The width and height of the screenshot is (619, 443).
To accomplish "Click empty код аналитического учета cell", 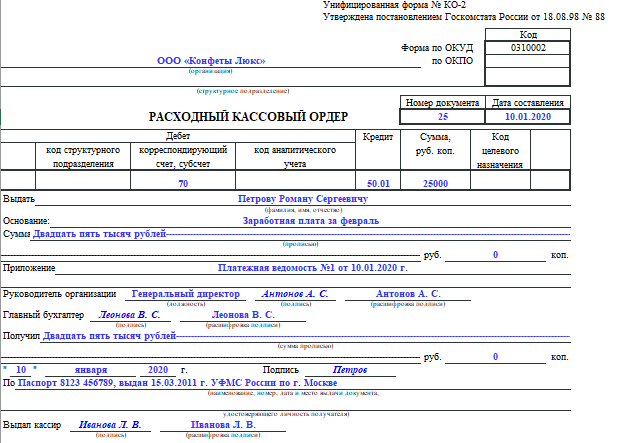I will 295,180.
